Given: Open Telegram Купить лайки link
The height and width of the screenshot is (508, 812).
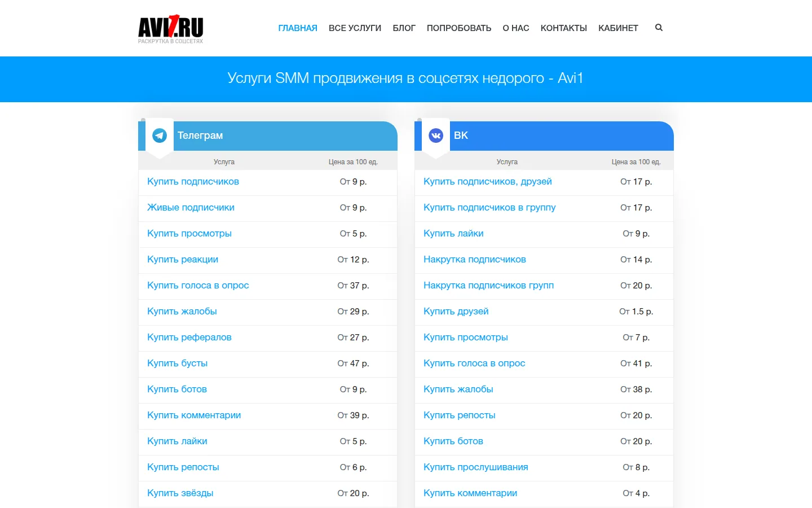Looking at the screenshot, I should 177,441.
